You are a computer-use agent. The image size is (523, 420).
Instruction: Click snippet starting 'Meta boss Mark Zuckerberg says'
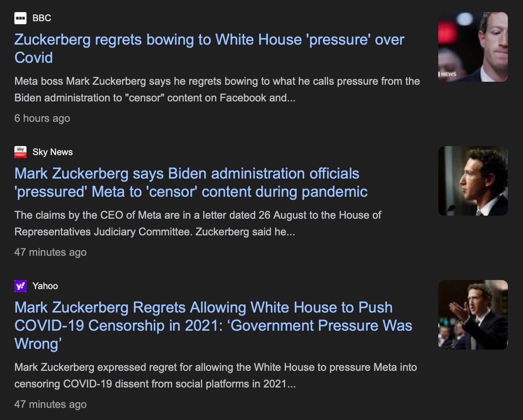[217, 89]
